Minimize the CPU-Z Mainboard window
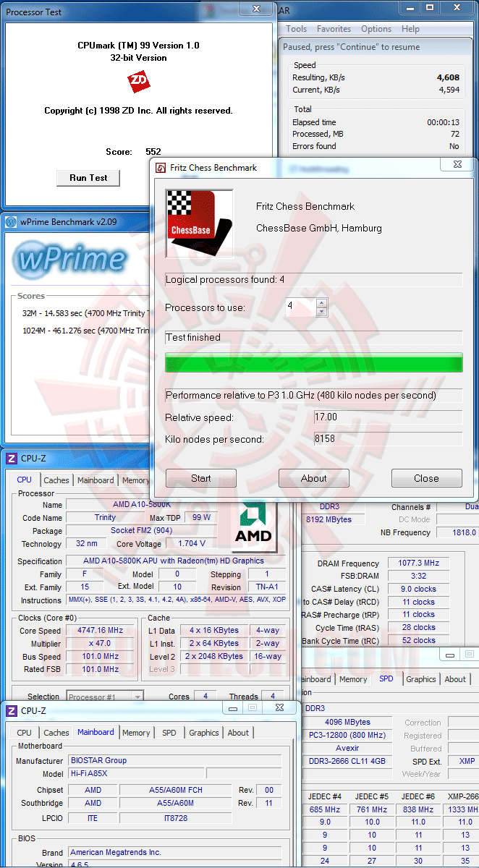The width and height of the screenshot is (479, 868). click(234, 707)
